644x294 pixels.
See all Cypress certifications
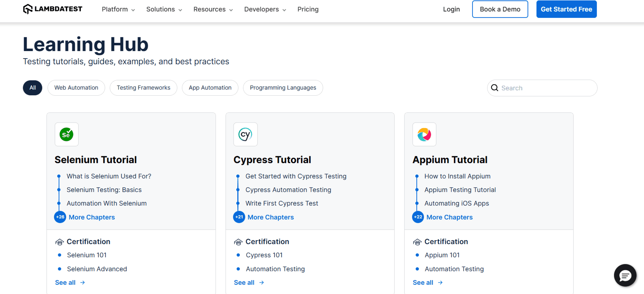[x=244, y=283]
